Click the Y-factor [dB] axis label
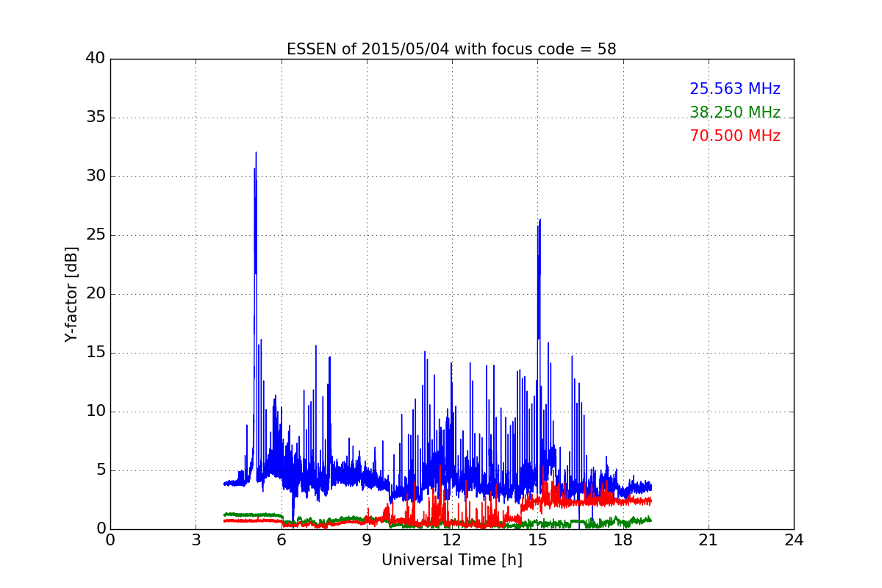Image resolution: width=882 pixels, height=588 pixels. coord(71,294)
